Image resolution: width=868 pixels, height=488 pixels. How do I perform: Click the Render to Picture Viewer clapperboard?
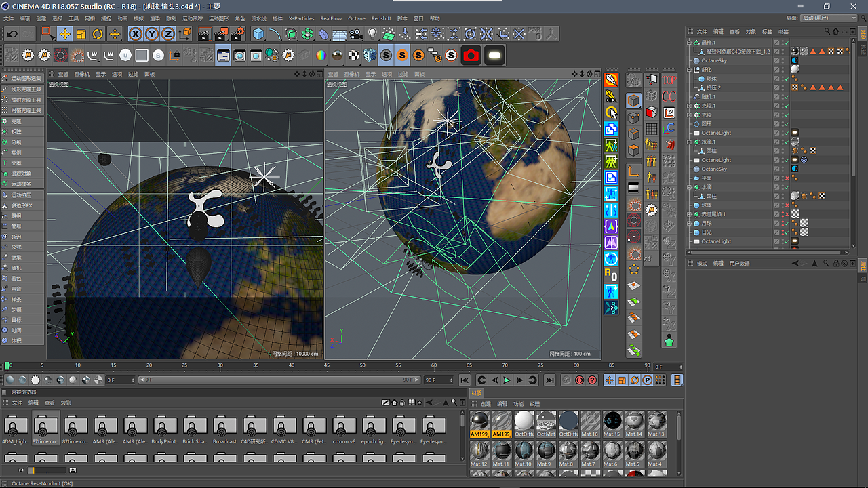click(220, 34)
